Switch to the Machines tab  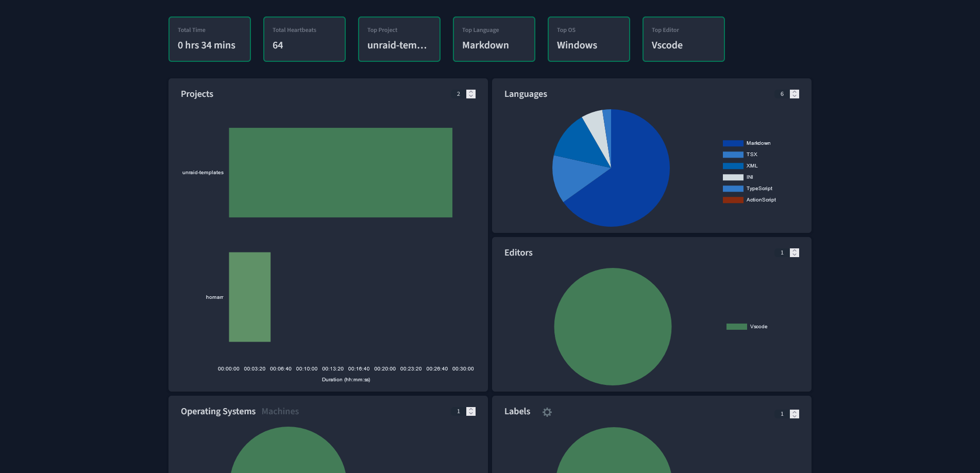(x=280, y=411)
